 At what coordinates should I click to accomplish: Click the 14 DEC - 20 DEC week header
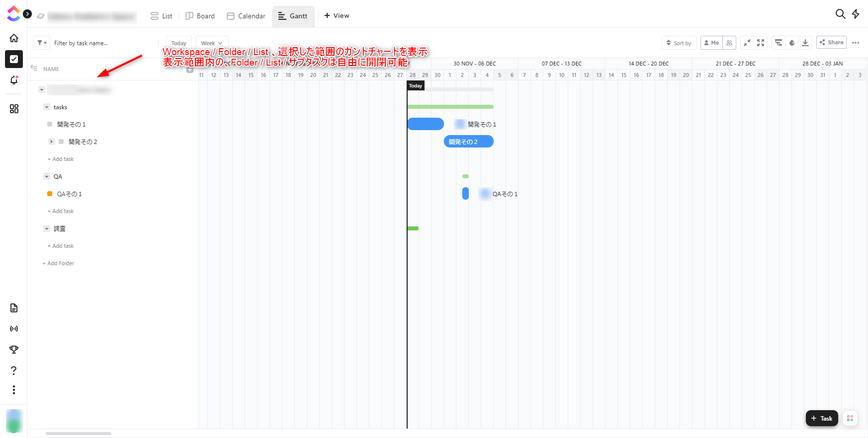point(649,64)
